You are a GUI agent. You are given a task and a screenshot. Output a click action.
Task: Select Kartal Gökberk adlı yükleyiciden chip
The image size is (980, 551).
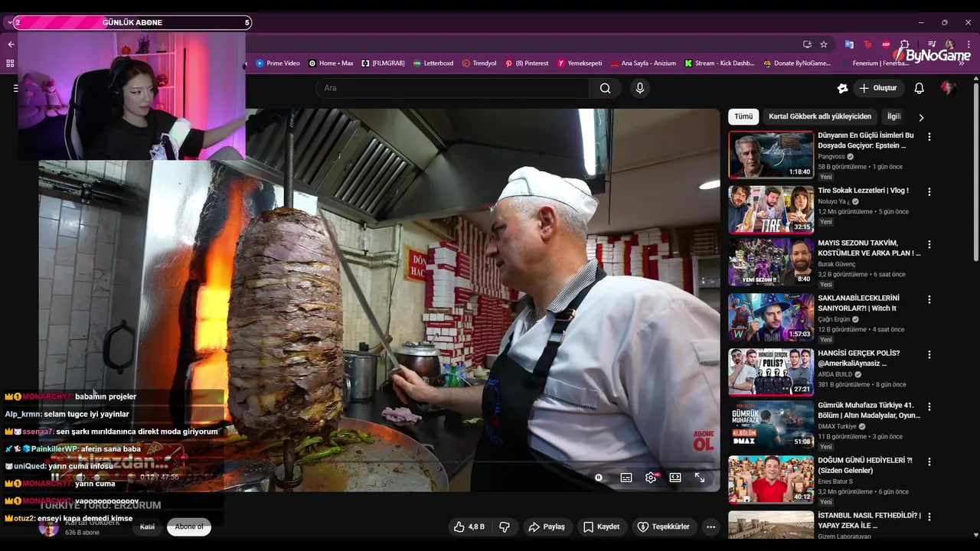(820, 116)
